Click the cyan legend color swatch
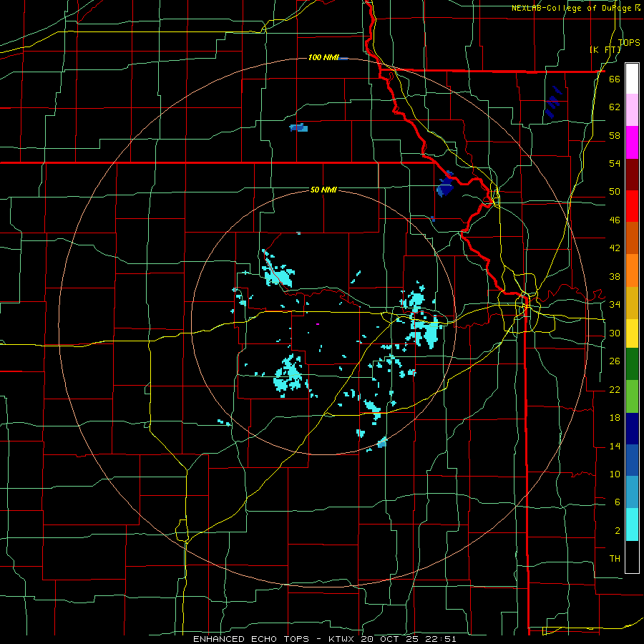This screenshot has width=644, height=644. (x=632, y=525)
